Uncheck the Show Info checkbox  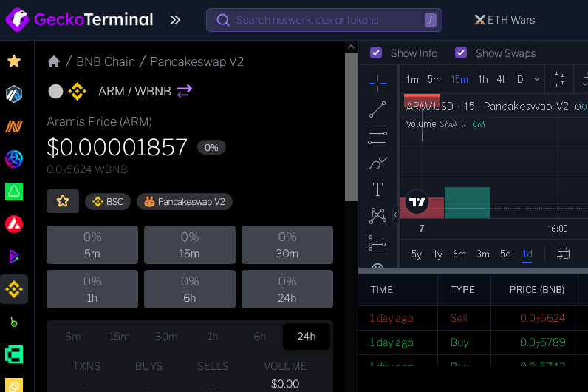click(376, 53)
